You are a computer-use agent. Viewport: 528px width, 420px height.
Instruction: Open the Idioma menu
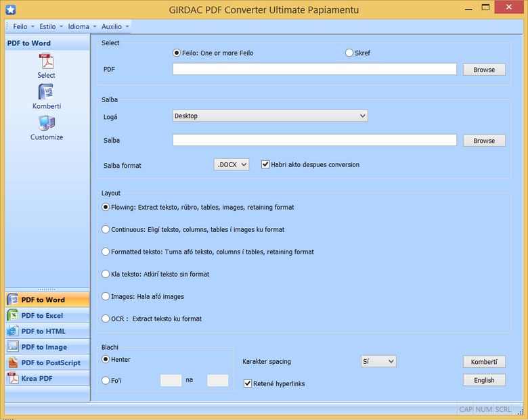pyautogui.click(x=82, y=26)
